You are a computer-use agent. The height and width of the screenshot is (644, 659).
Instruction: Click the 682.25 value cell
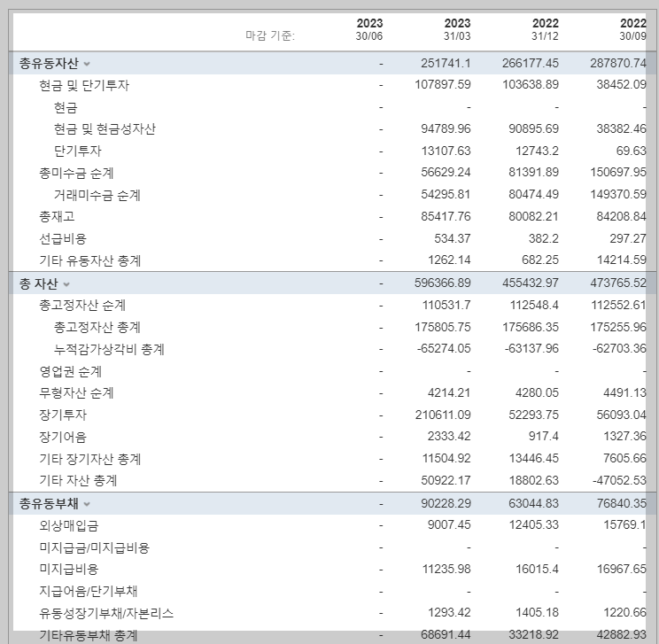tap(540, 260)
